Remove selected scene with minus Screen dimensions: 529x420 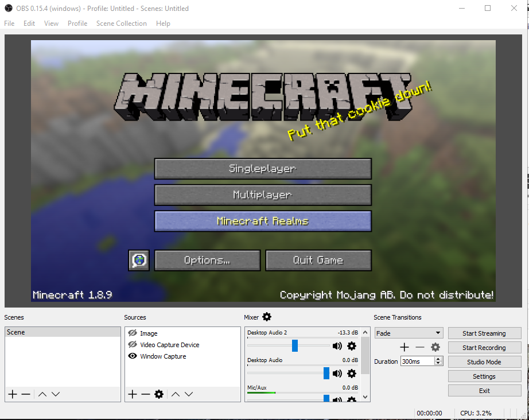coord(26,394)
